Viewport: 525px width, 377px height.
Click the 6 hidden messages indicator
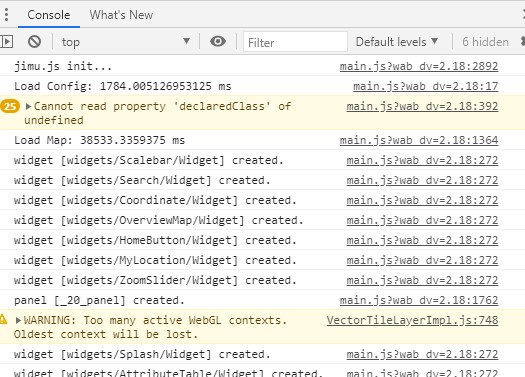[485, 42]
